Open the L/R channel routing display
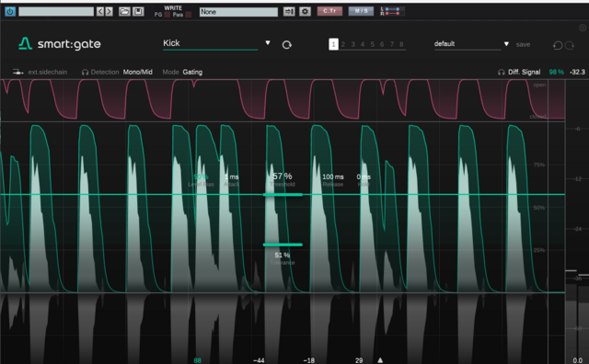Viewport: 589px width, 364px height. 392,11
